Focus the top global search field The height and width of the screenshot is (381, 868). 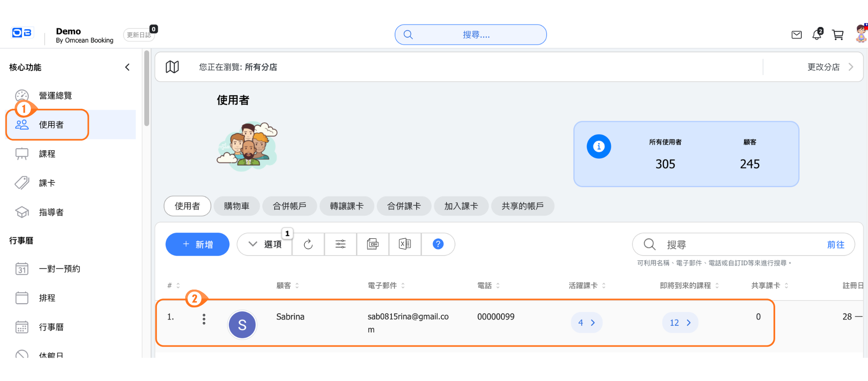click(470, 35)
